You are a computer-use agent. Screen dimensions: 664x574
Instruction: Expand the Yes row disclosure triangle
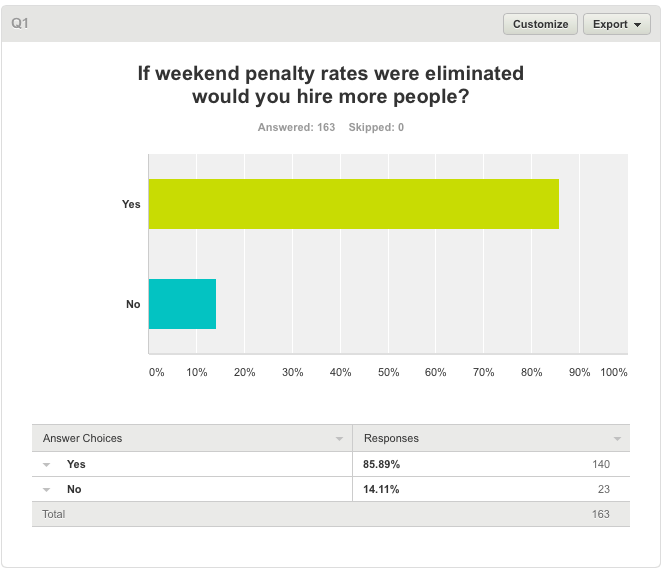coord(46,464)
